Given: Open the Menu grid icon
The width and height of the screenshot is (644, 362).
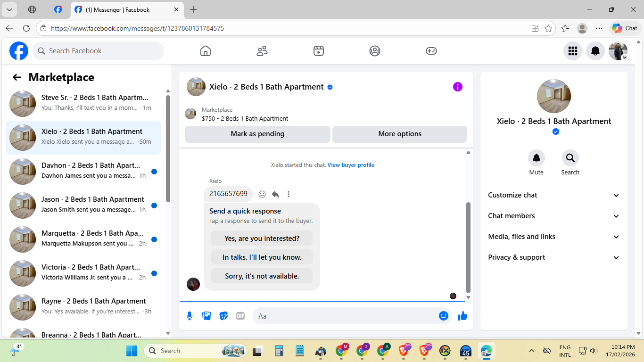Looking at the screenshot, I should click(573, 51).
